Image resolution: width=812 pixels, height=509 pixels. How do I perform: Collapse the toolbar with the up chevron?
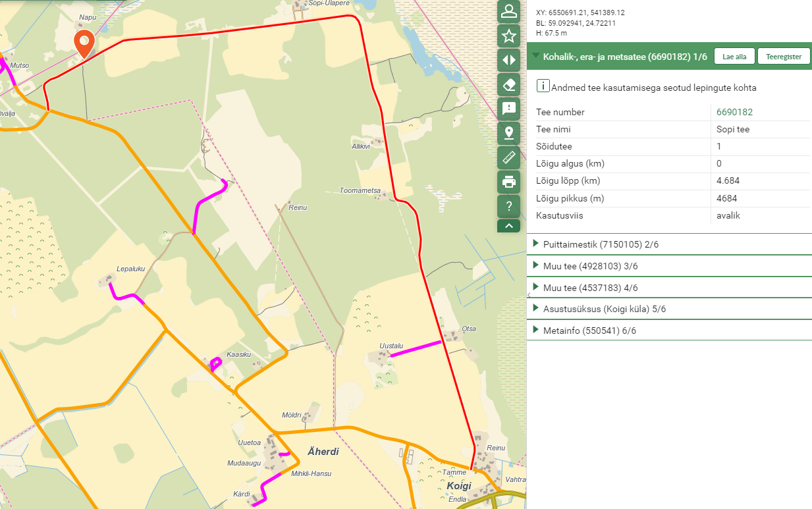coord(508,226)
